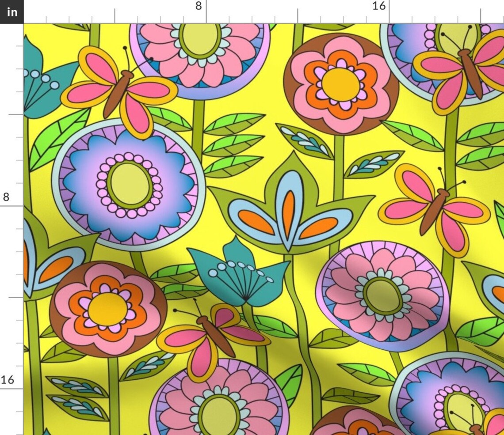This screenshot has height=435, width=504.
Task: Click the number 8 on the left ruler
Action: (6, 197)
